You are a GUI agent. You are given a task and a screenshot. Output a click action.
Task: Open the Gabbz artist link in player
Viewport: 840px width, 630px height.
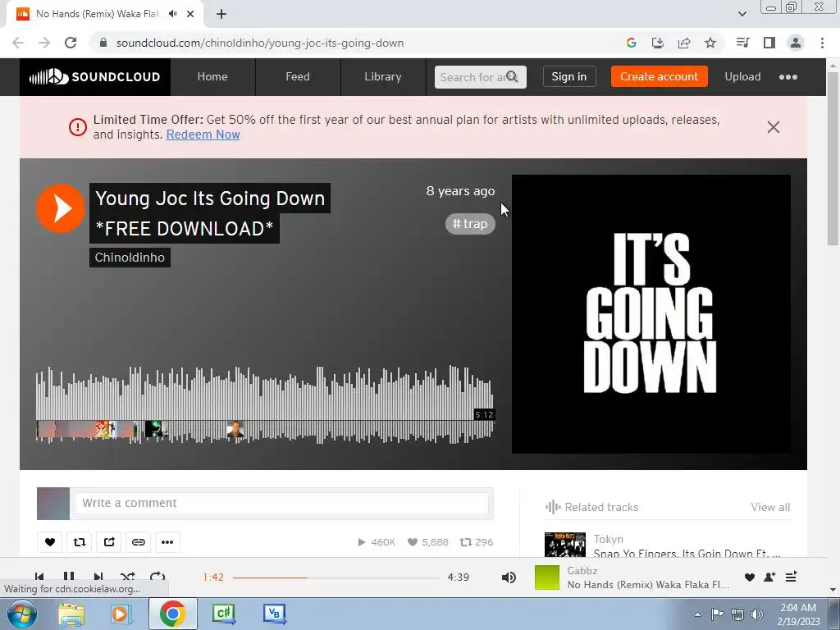coord(582,571)
